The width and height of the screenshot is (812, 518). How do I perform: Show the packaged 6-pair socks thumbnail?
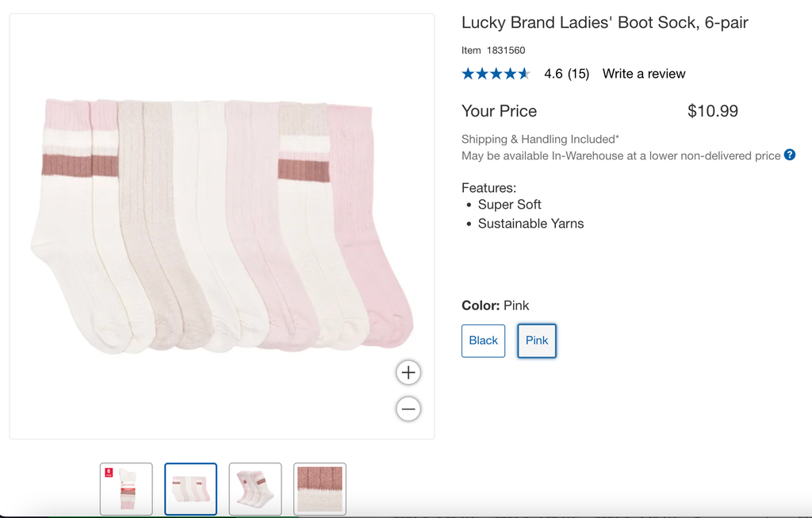pos(126,489)
